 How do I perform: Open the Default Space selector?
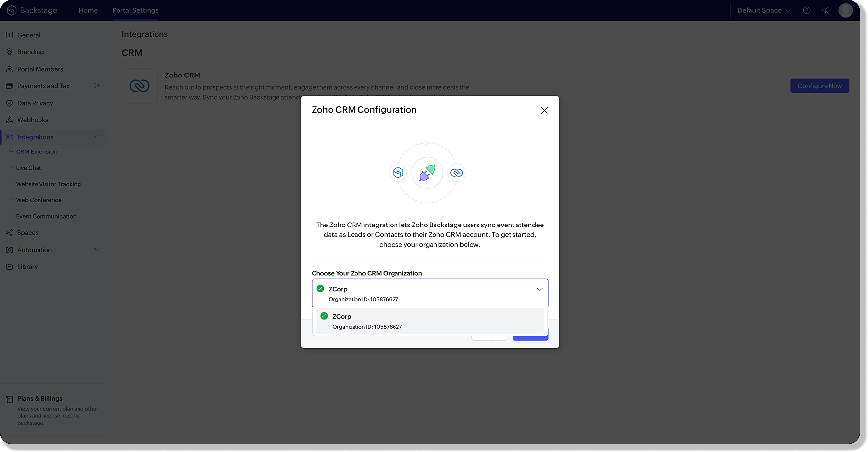click(x=764, y=10)
